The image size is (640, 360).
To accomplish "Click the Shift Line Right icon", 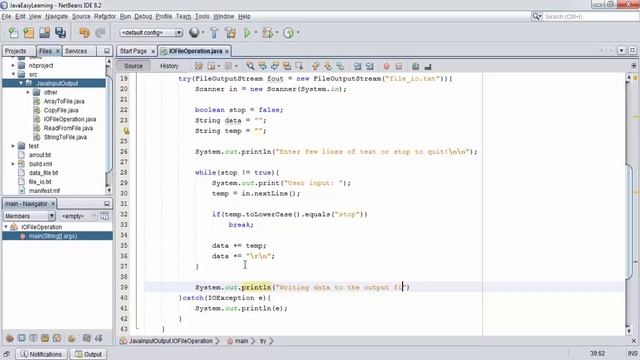I will click(370, 66).
